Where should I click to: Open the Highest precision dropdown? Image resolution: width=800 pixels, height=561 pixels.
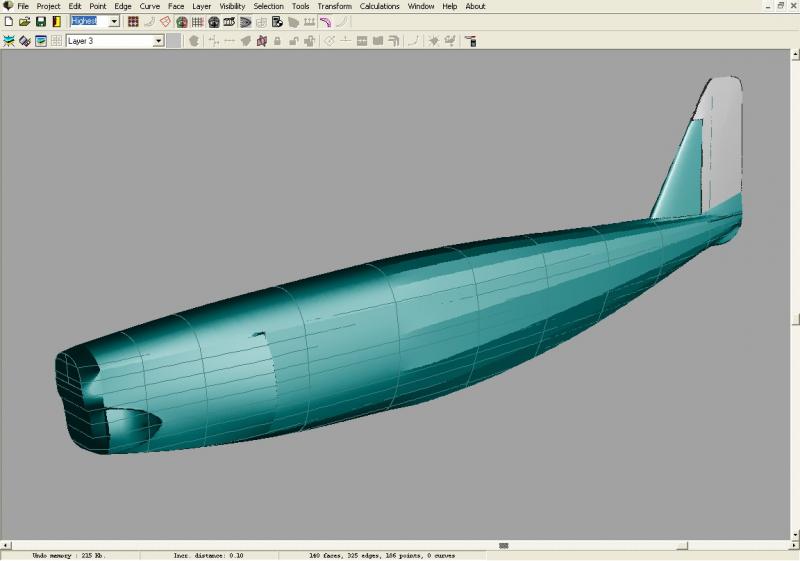[x=114, y=21]
